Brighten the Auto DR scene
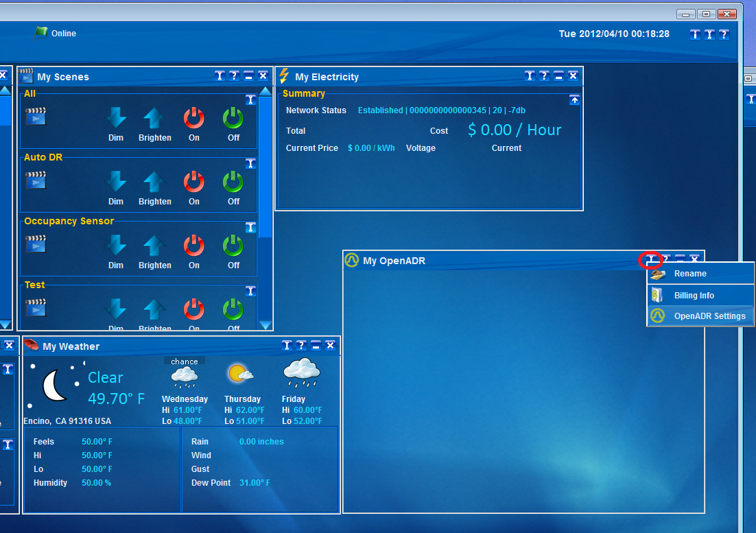The image size is (756, 533). (x=154, y=182)
